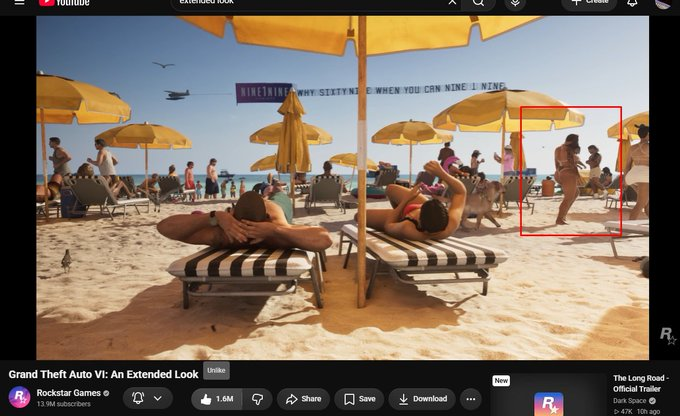
Task: Open the Create menu button
Action: pyautogui.click(x=589, y=3)
